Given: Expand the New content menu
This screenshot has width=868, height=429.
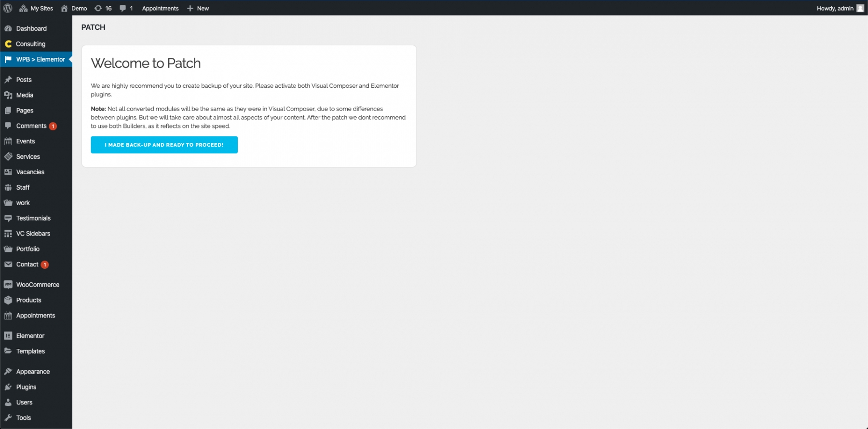Looking at the screenshot, I should pyautogui.click(x=198, y=8).
